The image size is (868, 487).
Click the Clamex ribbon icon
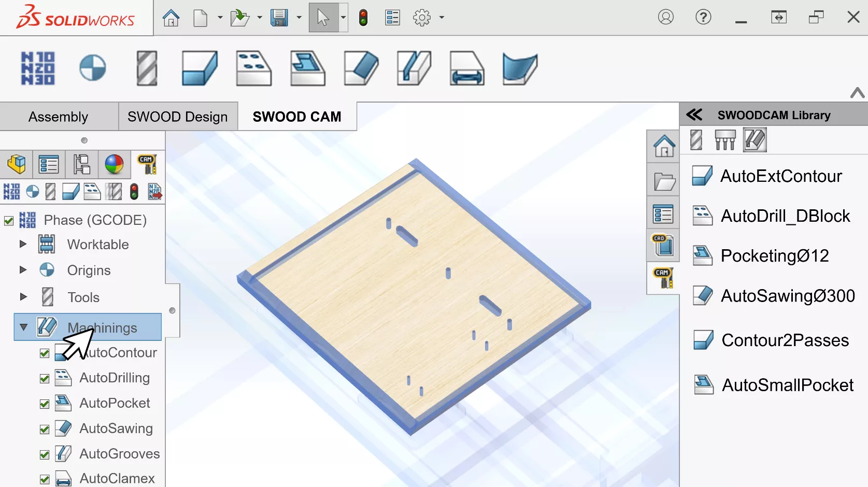pyautogui.click(x=467, y=68)
